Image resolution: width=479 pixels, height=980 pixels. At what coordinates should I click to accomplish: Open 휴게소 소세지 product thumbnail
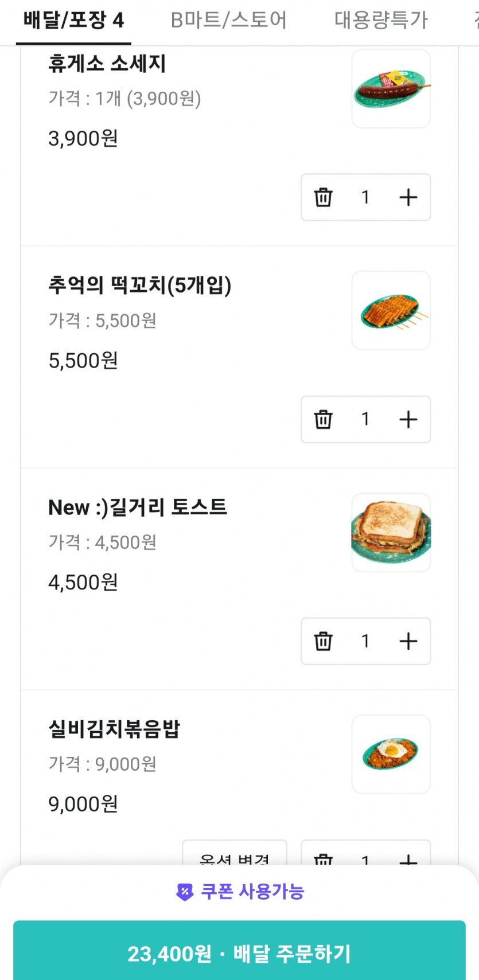click(x=391, y=88)
